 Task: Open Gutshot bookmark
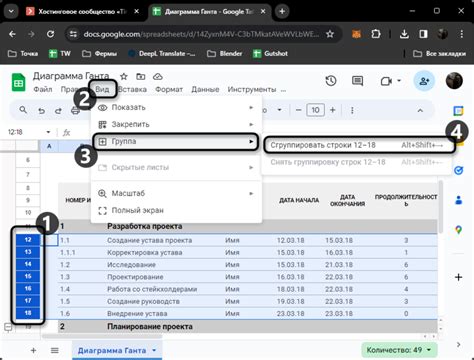click(270, 53)
